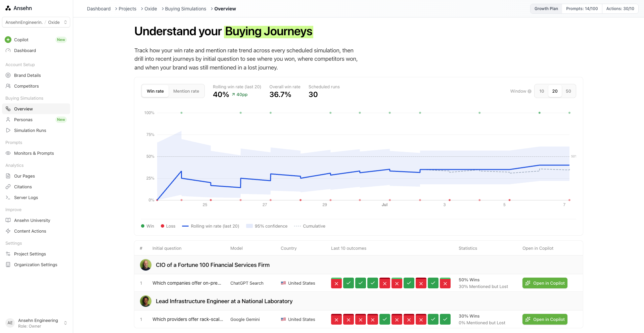Expand the Ansehn Engineering account menu
Viewport: 644px width, 333px height.
(36, 323)
